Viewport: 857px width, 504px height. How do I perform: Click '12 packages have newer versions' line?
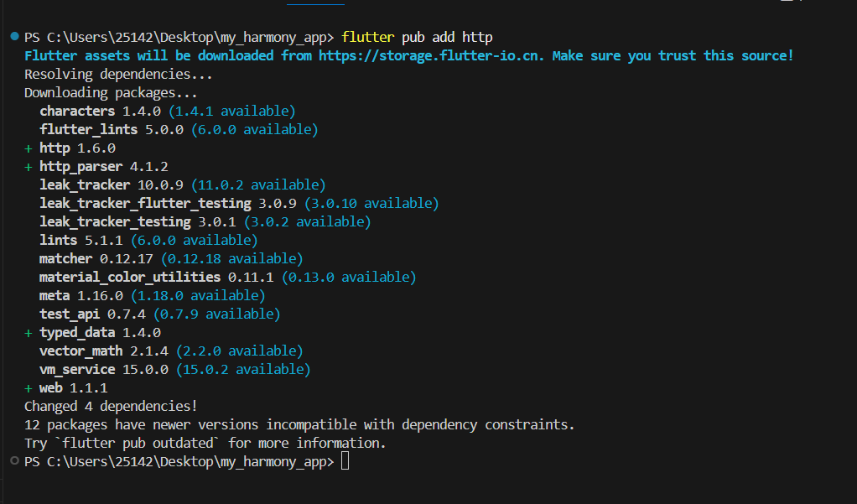[299, 425]
